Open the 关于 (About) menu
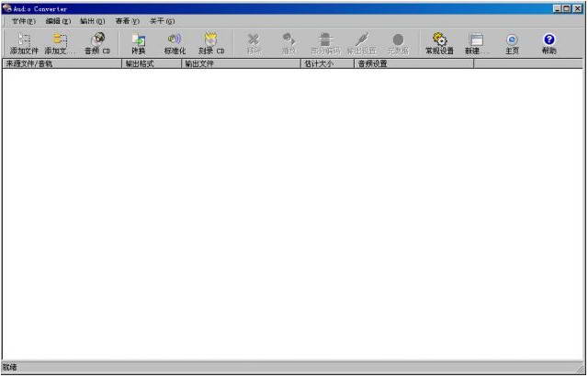The height and width of the screenshot is (377, 588). tap(163, 21)
